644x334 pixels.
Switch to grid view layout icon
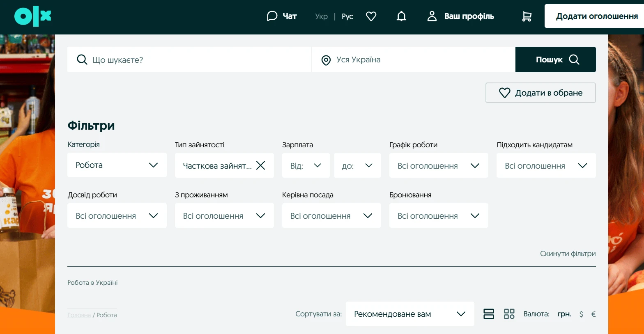click(509, 314)
